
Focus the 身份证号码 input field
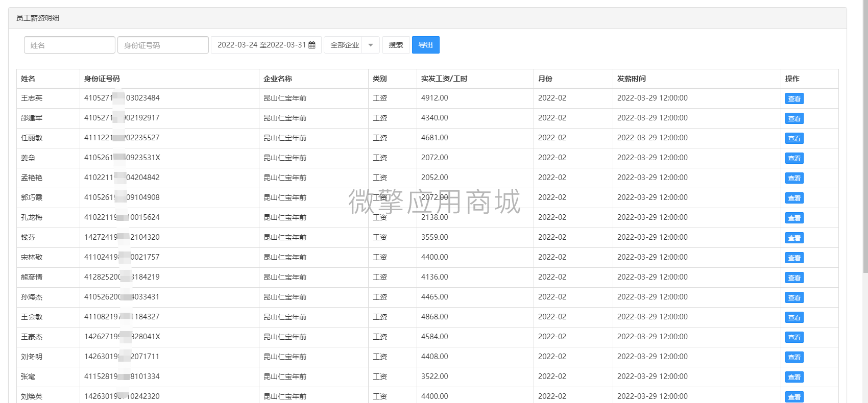click(x=163, y=45)
